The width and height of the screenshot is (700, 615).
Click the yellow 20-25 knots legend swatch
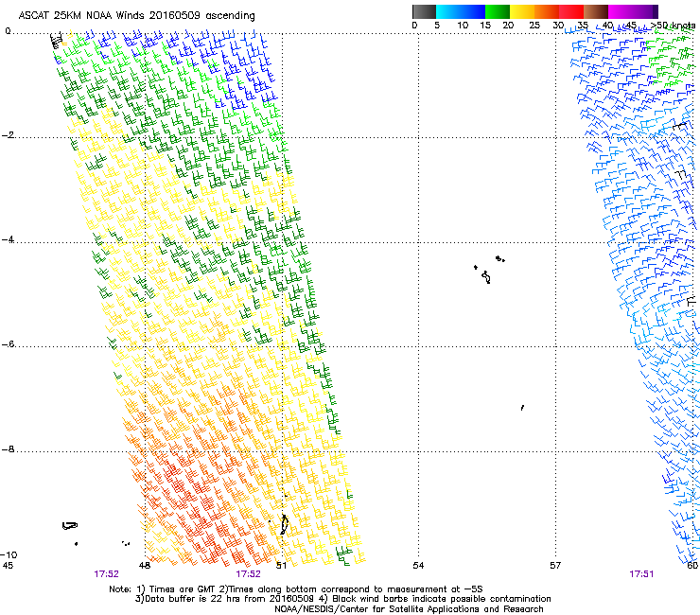click(522, 11)
